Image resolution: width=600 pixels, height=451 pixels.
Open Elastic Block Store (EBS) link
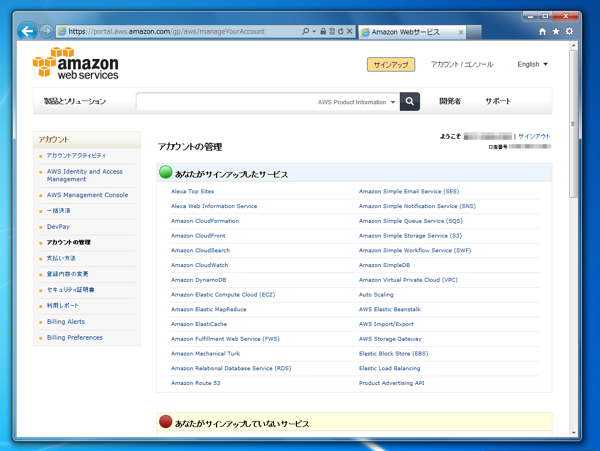tap(393, 353)
